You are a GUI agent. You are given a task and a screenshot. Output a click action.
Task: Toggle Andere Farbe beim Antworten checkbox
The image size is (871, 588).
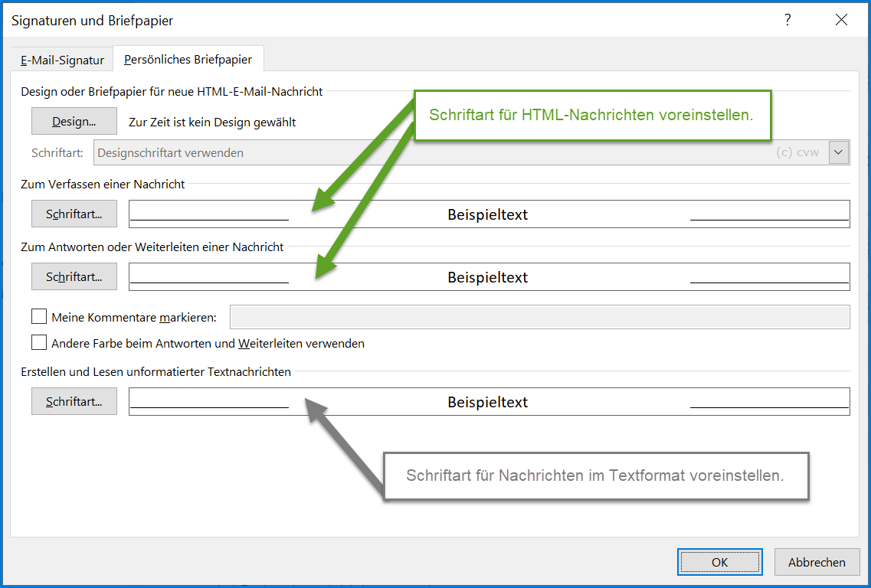(x=39, y=342)
